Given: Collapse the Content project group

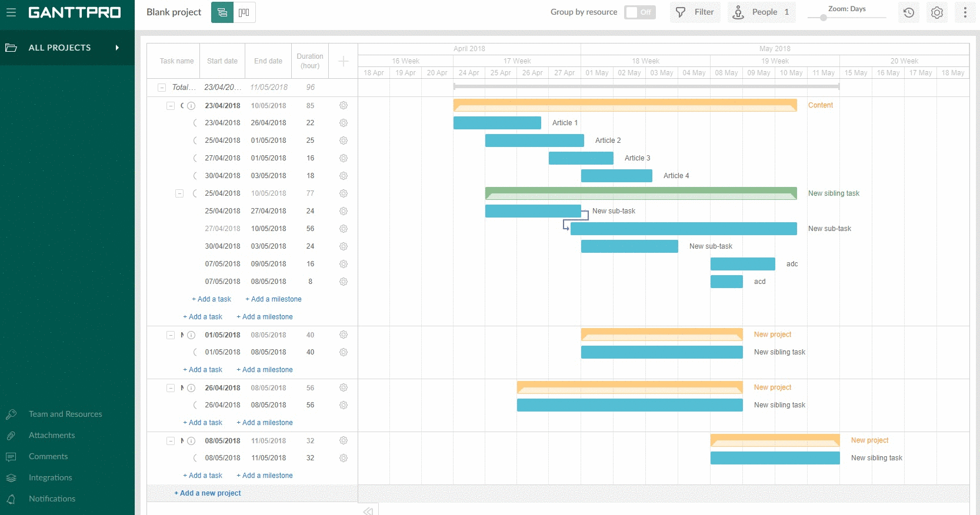Looking at the screenshot, I should point(171,106).
